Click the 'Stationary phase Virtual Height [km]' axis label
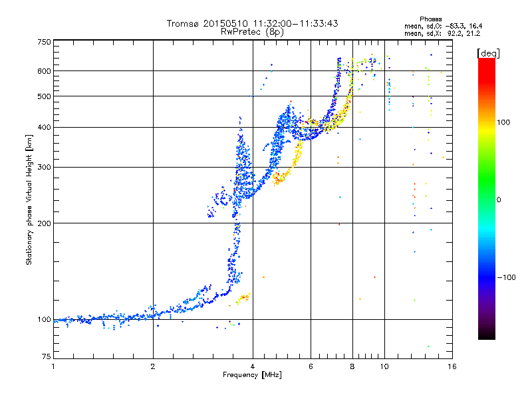 pyautogui.click(x=29, y=199)
